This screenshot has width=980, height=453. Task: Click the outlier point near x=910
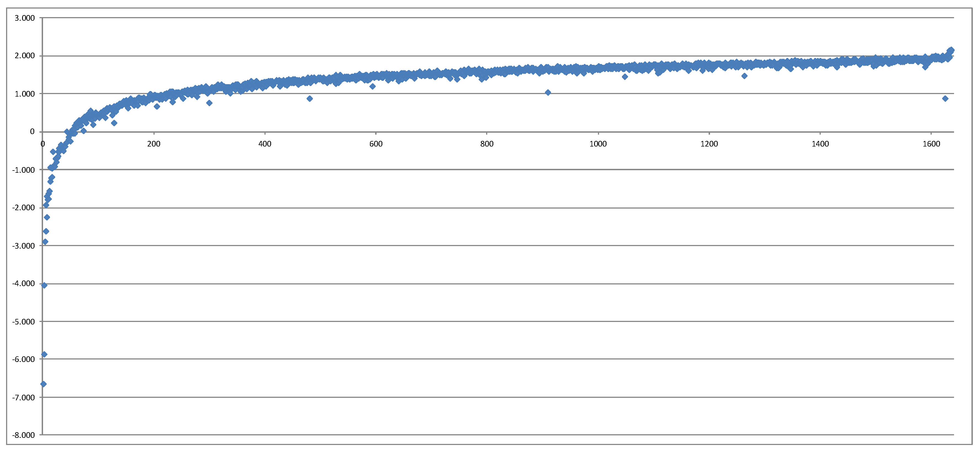548,92
